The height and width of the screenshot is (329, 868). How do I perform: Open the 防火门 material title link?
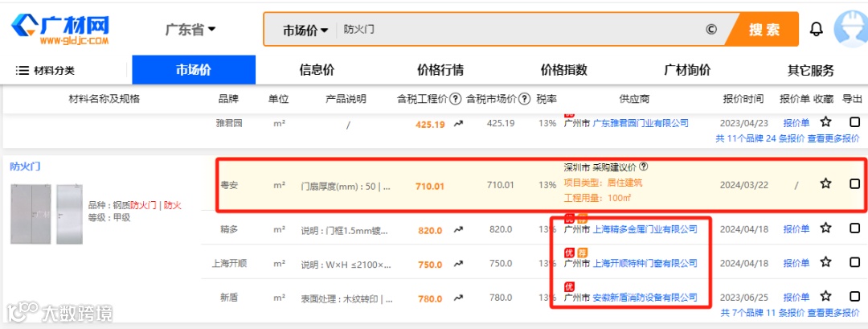click(x=25, y=167)
